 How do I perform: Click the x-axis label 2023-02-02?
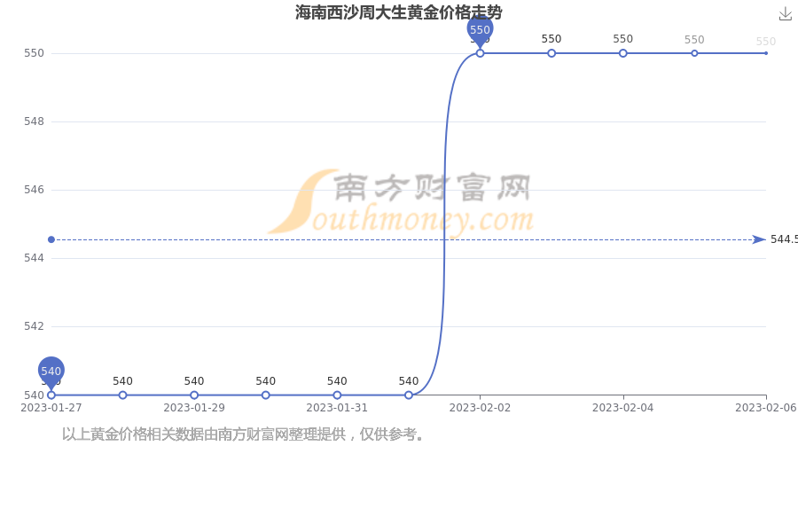[480, 408]
